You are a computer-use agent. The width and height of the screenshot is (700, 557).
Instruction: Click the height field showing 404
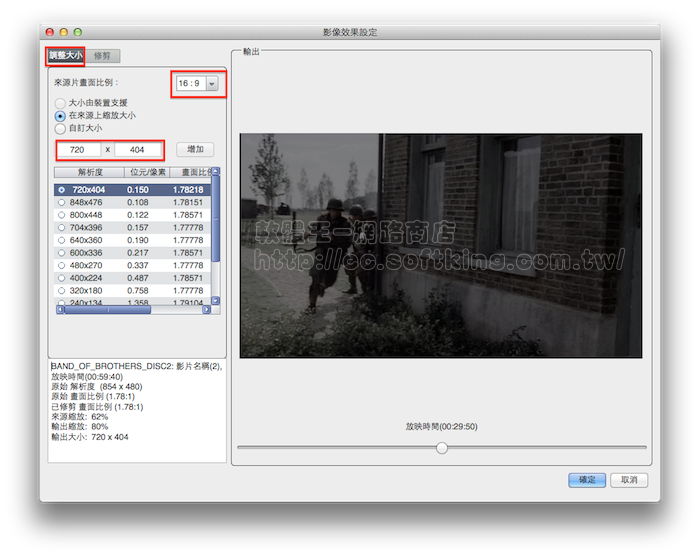pos(137,149)
